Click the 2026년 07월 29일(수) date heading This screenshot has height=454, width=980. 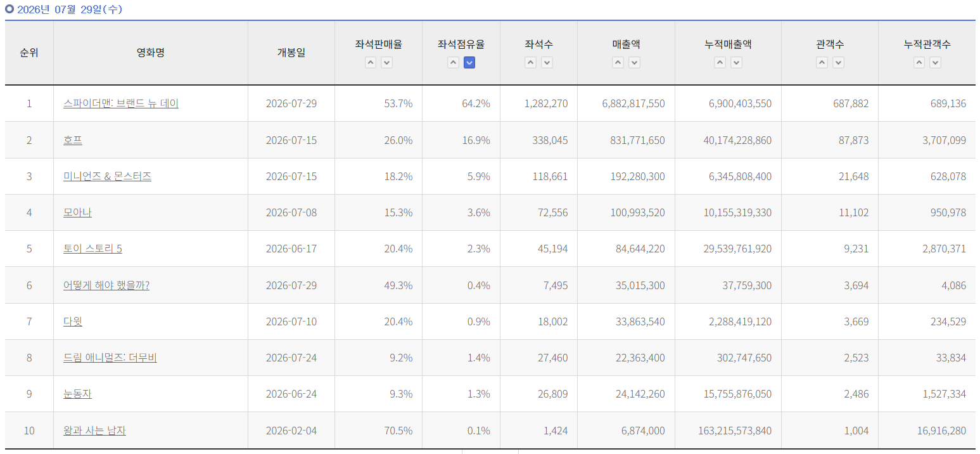tap(70, 10)
